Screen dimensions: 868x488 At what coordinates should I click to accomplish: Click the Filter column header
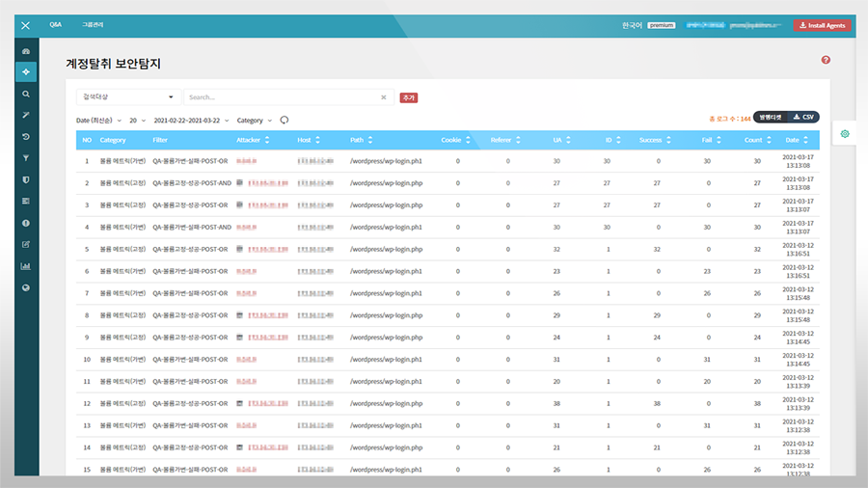[160, 140]
